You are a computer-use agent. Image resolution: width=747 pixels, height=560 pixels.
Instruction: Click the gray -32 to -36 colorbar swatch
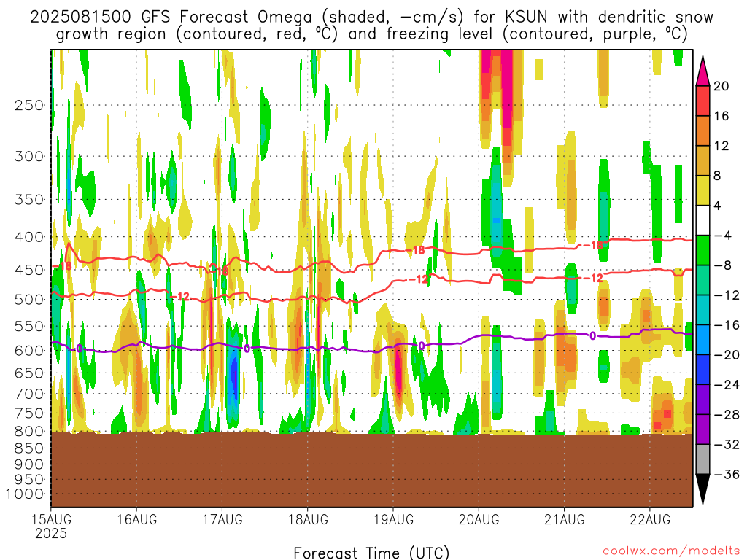pyautogui.click(x=703, y=459)
